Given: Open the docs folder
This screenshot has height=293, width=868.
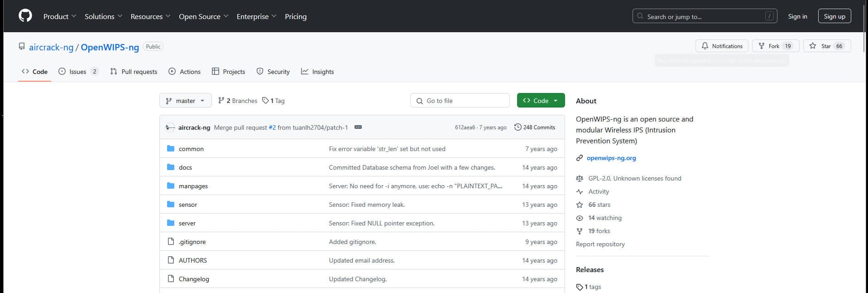Looking at the screenshot, I should click(x=185, y=167).
